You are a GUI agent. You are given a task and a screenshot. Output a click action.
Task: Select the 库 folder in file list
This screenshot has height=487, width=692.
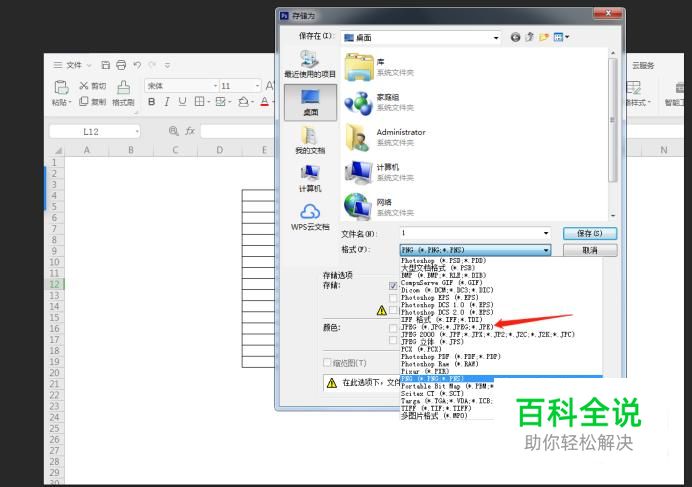point(380,67)
